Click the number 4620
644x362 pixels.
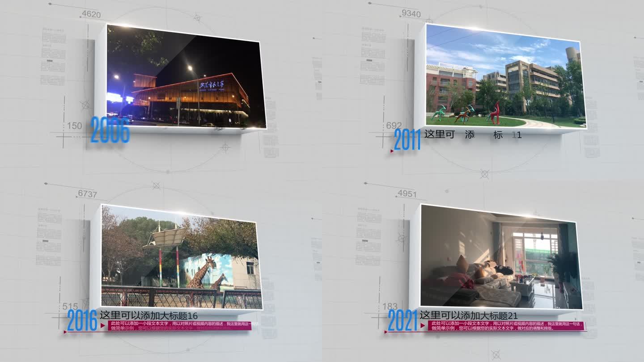(x=91, y=14)
